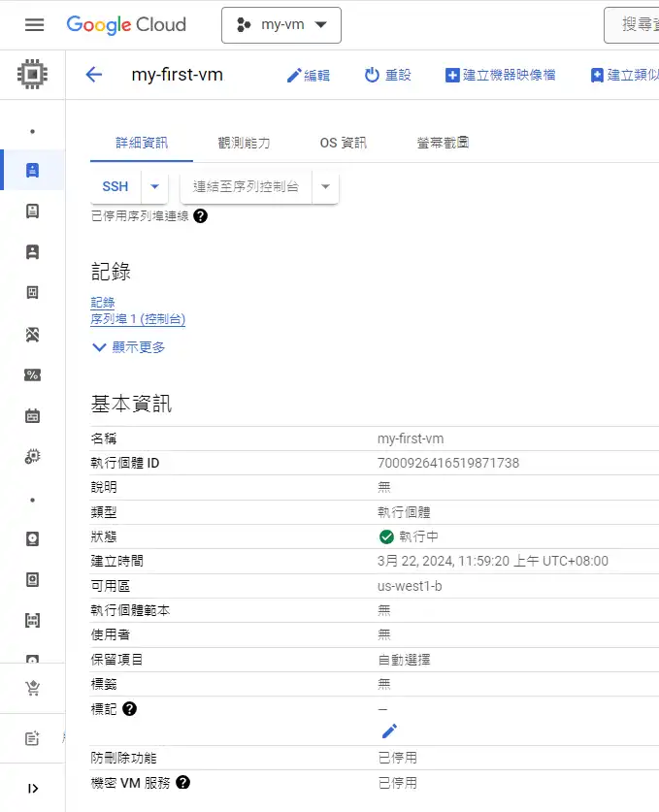Click the help icon next to 機密 VM 服務

182,782
